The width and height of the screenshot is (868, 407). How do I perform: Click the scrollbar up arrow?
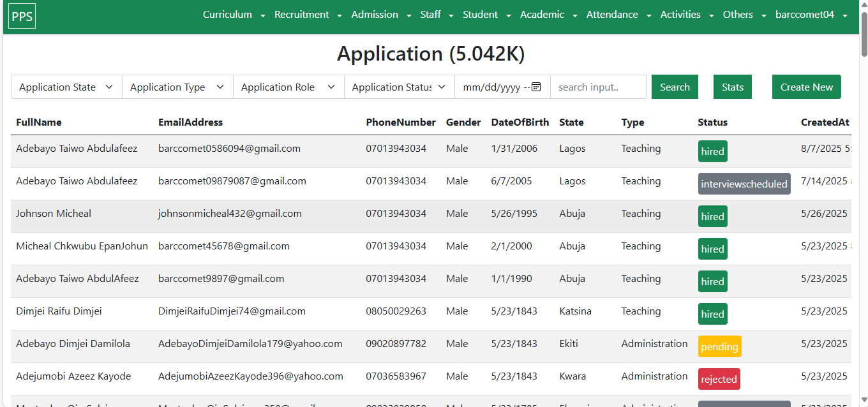[x=864, y=5]
